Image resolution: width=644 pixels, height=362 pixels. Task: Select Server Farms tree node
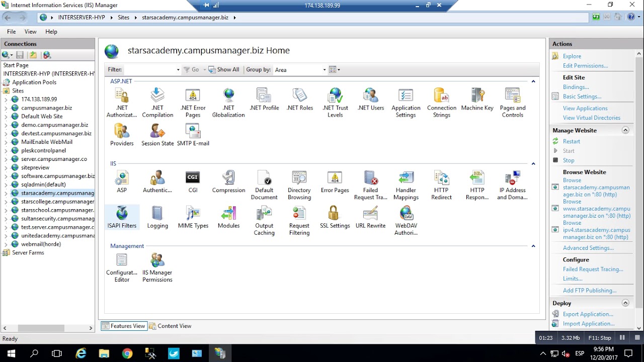tap(28, 252)
